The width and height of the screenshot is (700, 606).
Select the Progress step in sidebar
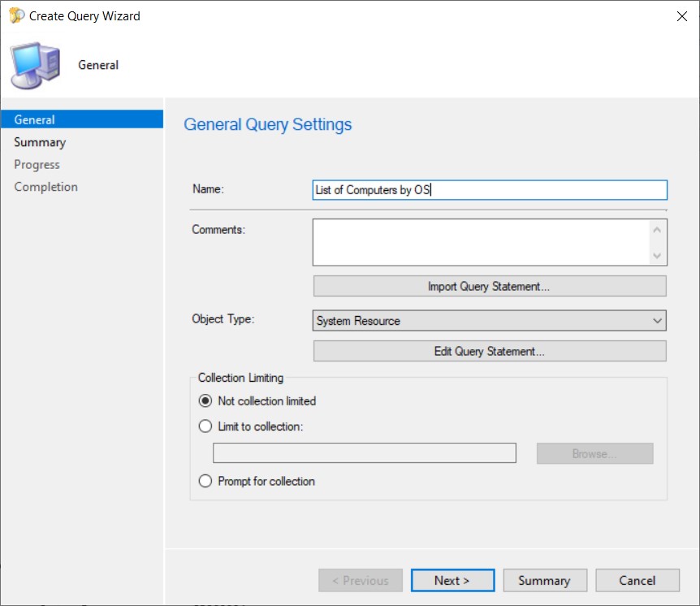tap(37, 164)
